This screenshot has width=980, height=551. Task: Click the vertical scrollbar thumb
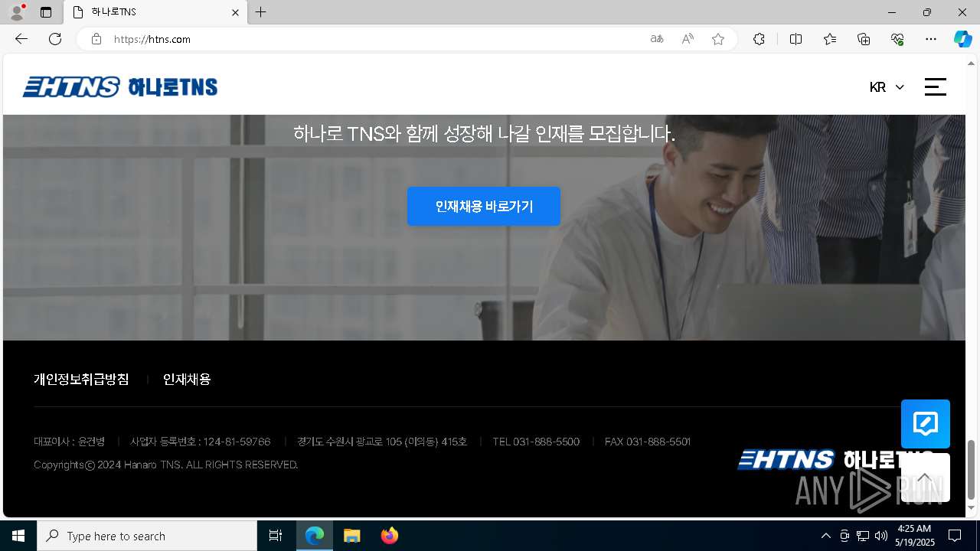pyautogui.click(x=972, y=469)
